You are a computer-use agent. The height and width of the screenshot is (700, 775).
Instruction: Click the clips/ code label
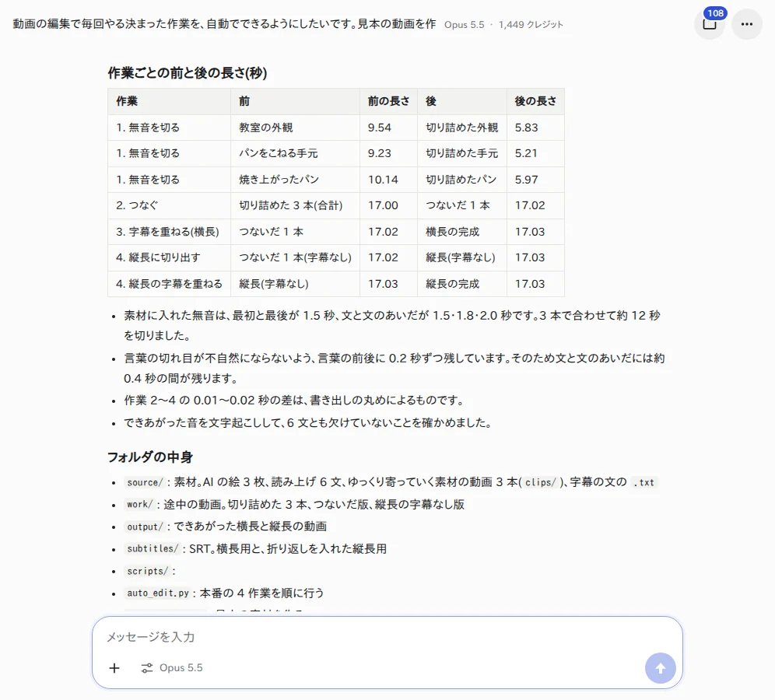point(540,482)
